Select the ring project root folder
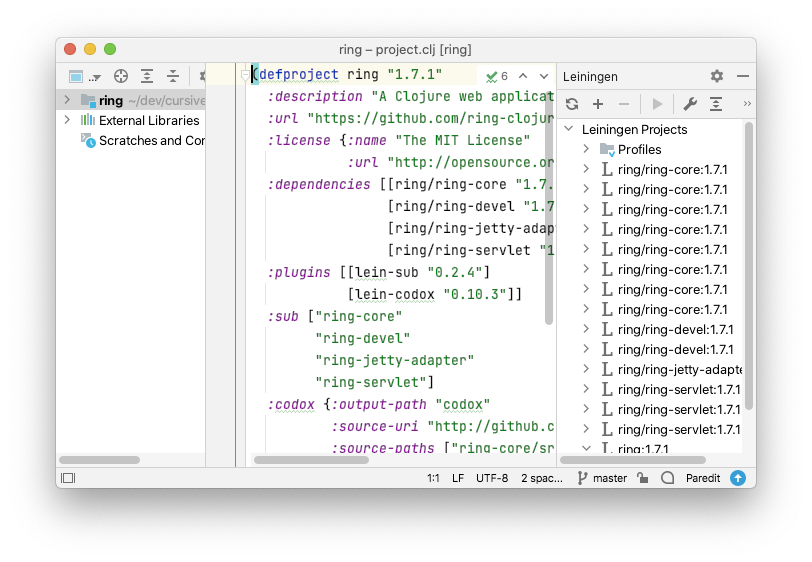The width and height of the screenshot is (812, 562). click(130, 100)
